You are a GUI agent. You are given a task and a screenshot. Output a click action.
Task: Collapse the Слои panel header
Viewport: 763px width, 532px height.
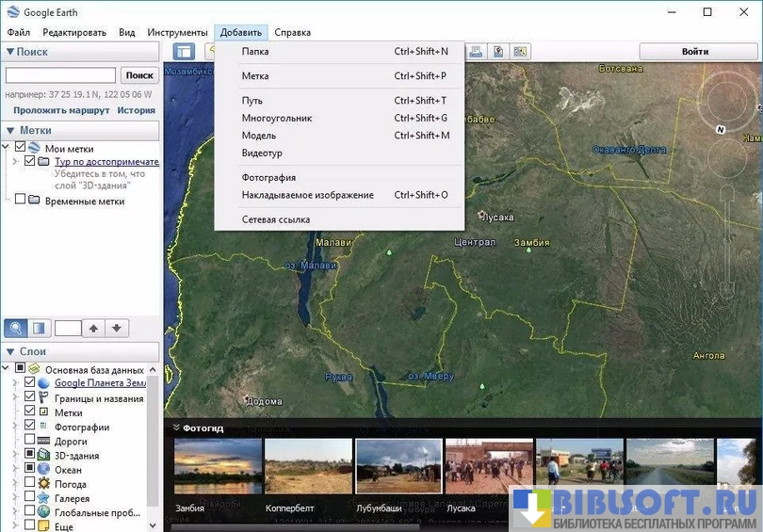pyautogui.click(x=11, y=351)
